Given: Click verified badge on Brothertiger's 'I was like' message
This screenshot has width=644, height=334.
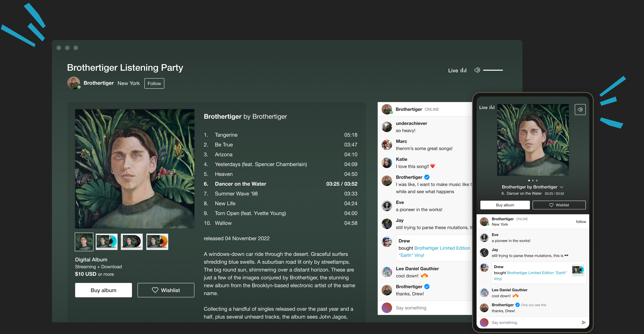Looking at the screenshot, I should coord(427,177).
